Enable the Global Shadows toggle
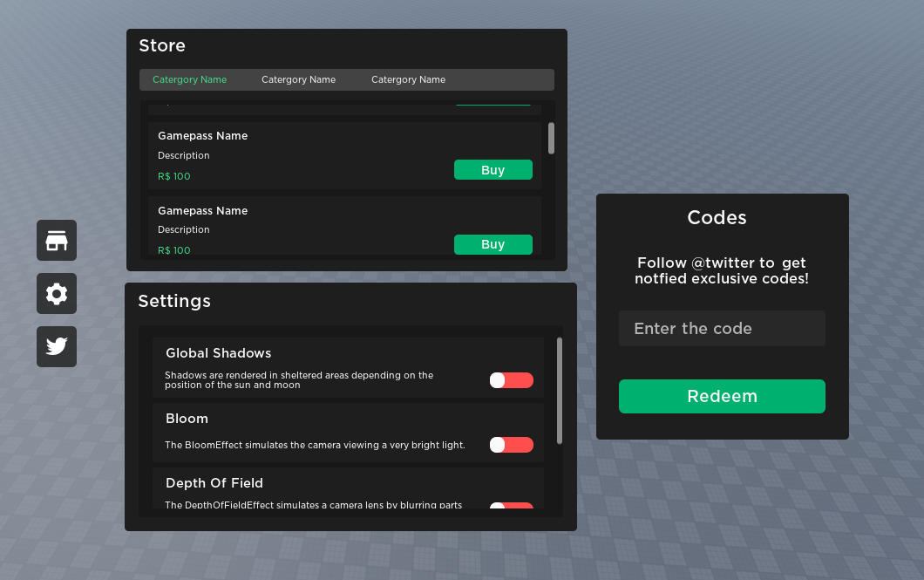This screenshot has height=580, width=924. (511, 380)
